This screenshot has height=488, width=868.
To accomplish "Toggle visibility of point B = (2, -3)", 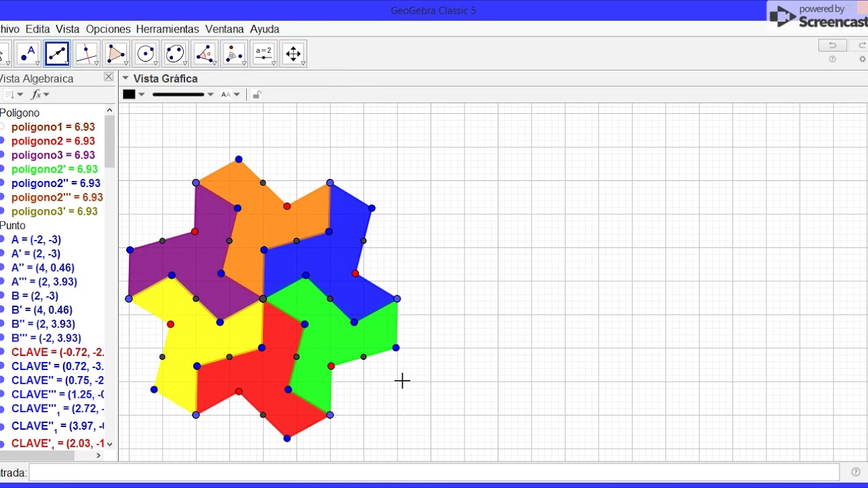I will 2,296.
